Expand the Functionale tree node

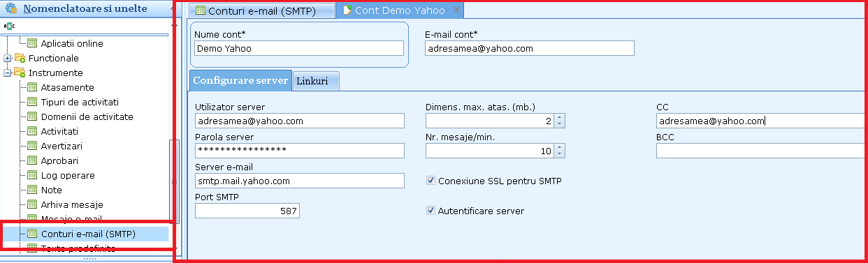tap(8, 58)
